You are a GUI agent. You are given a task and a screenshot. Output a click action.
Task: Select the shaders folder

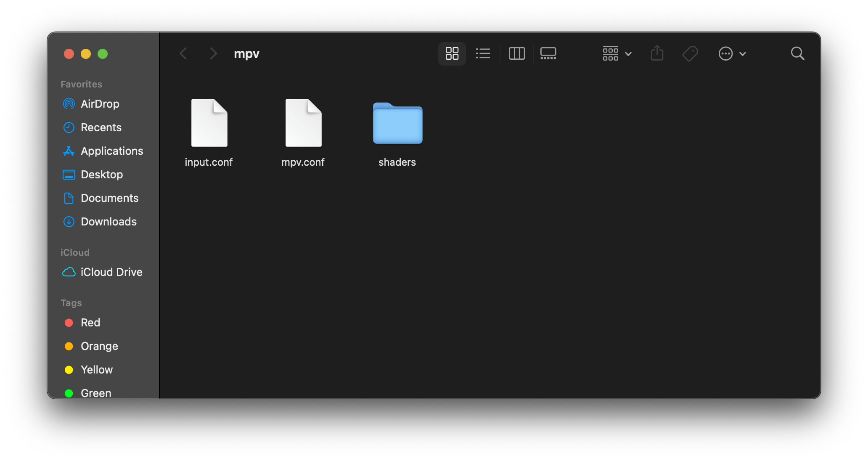(397, 123)
